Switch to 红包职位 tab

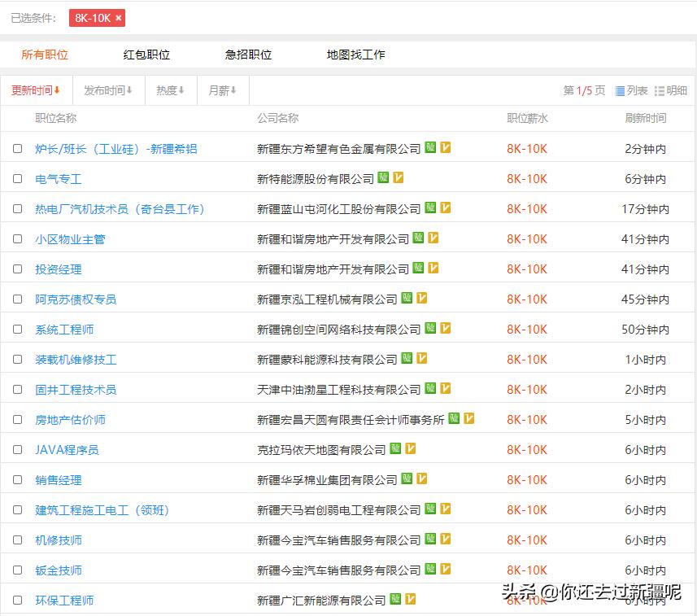(146, 54)
